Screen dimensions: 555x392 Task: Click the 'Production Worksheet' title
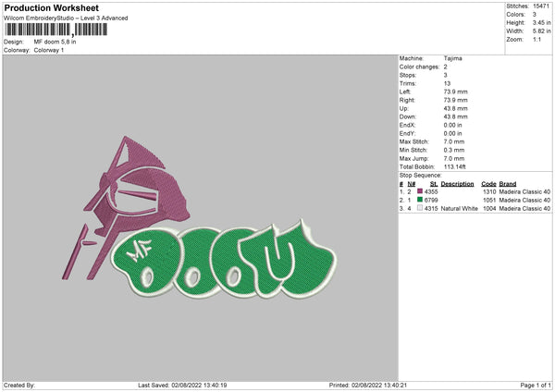tap(51, 7)
